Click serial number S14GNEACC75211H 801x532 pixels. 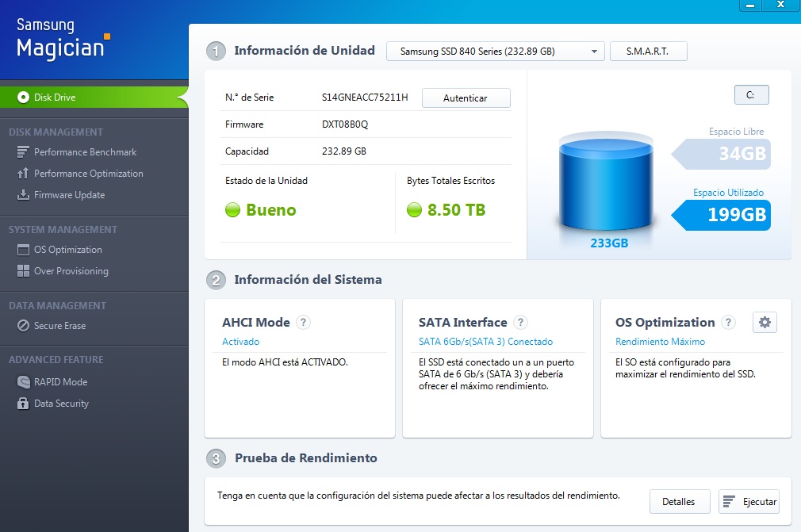pos(365,98)
